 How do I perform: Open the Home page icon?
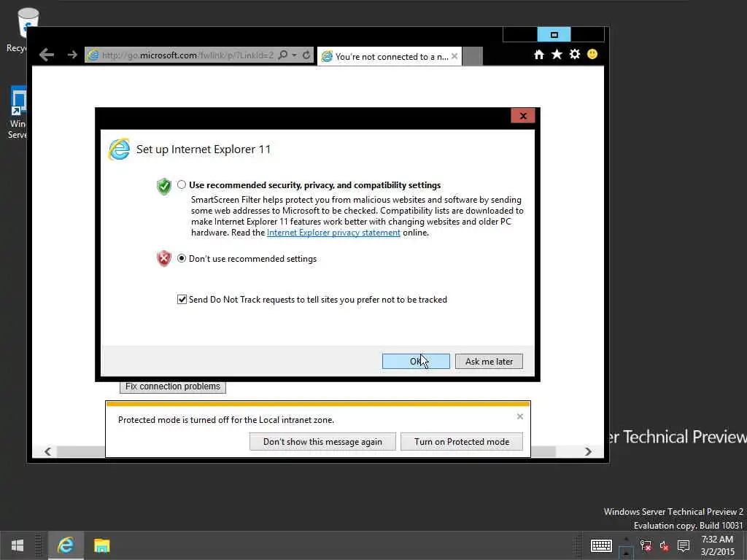tap(539, 54)
